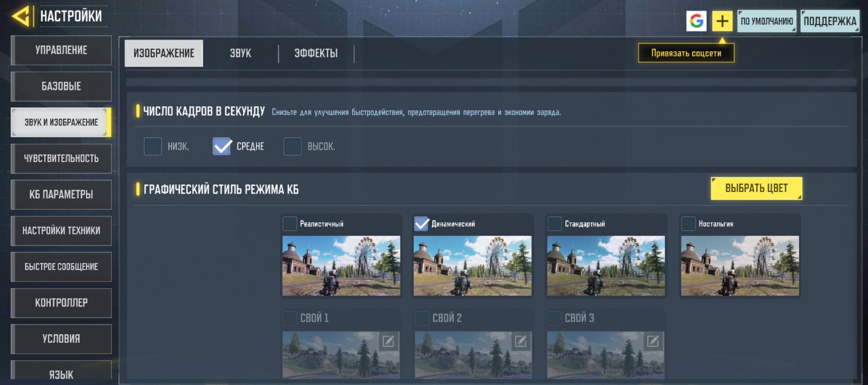Open НАСТРОЙКИ ТЕХНИКИ section
This screenshot has width=868, height=385.
tap(61, 231)
